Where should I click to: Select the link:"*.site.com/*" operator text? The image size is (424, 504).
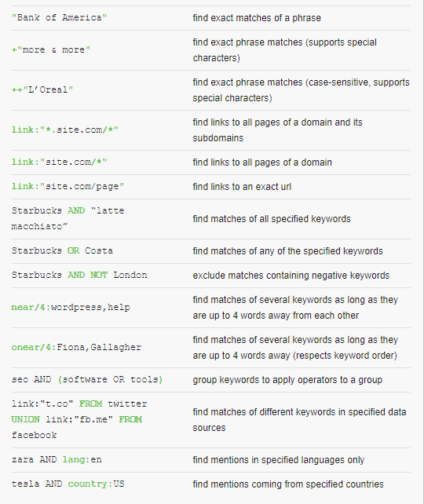pos(65,130)
